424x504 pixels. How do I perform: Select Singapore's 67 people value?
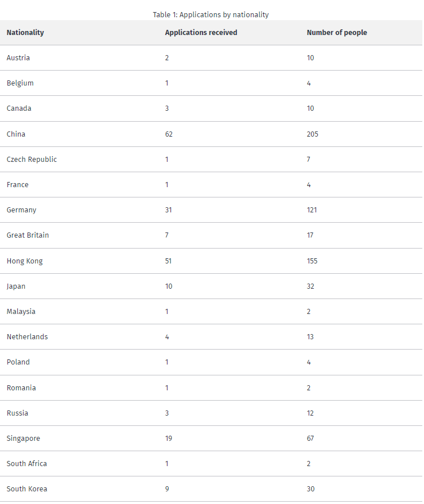[x=310, y=439]
